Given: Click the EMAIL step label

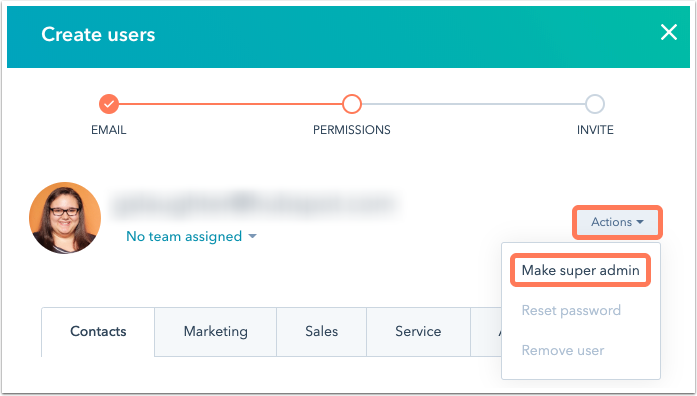Looking at the screenshot, I should point(109,130).
